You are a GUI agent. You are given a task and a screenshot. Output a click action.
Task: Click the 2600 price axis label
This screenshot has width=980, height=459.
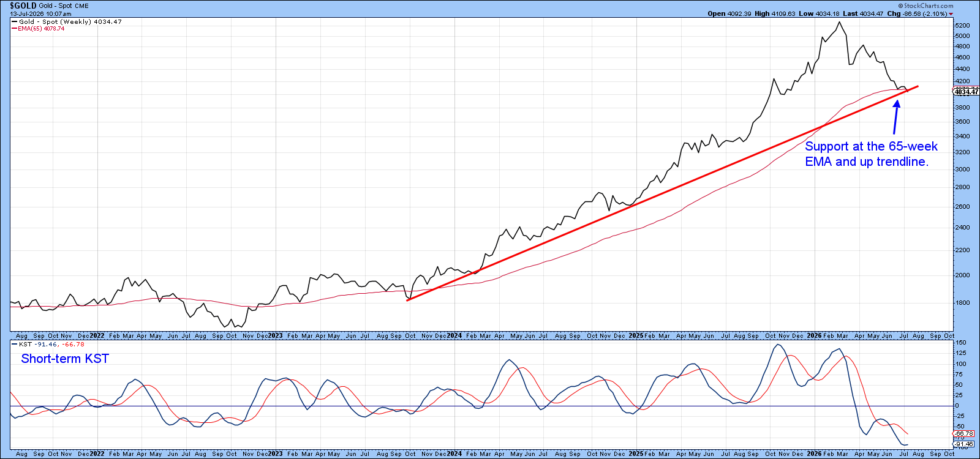pyautogui.click(x=962, y=207)
